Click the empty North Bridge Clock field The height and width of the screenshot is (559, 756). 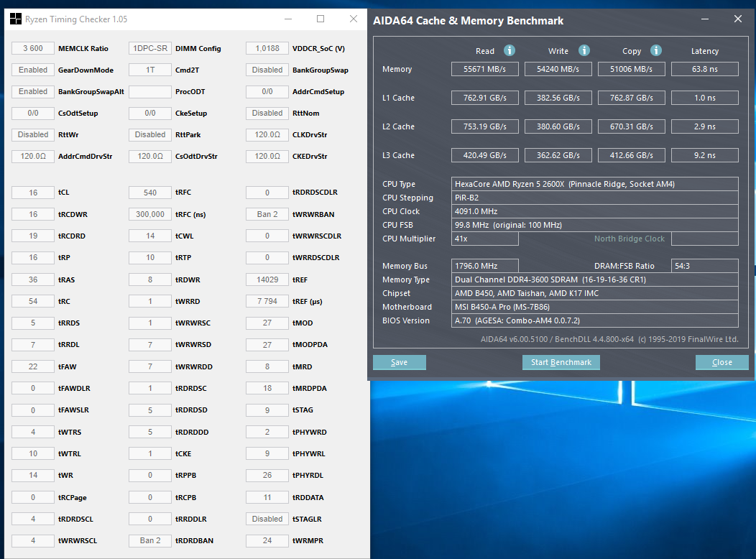tap(704, 239)
